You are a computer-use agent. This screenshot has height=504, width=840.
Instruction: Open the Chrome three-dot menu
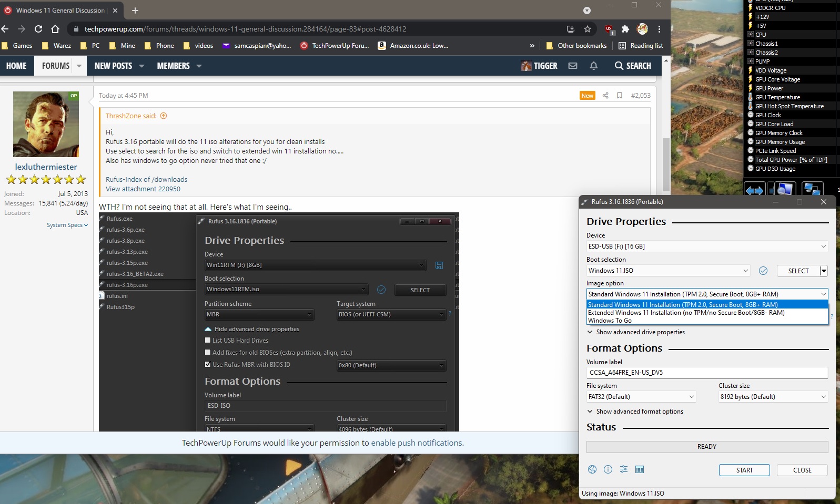[659, 29]
